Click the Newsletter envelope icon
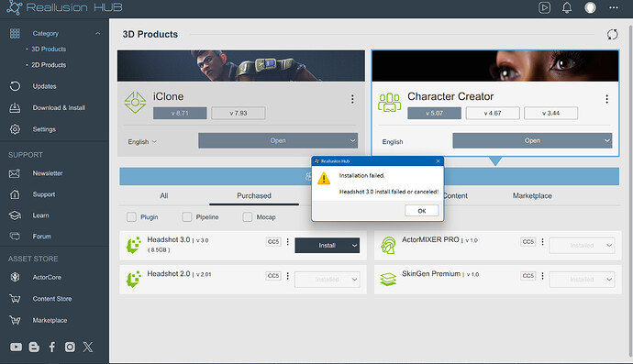 (15, 173)
